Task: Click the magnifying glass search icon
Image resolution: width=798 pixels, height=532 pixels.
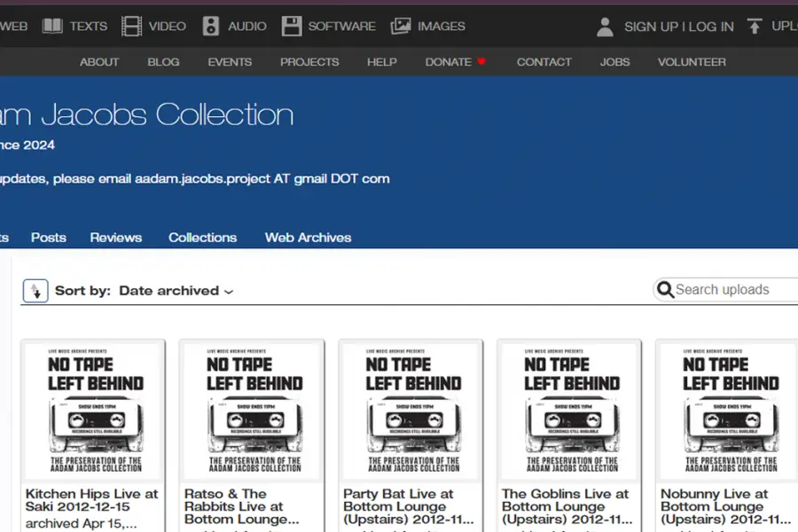Action: tap(664, 290)
